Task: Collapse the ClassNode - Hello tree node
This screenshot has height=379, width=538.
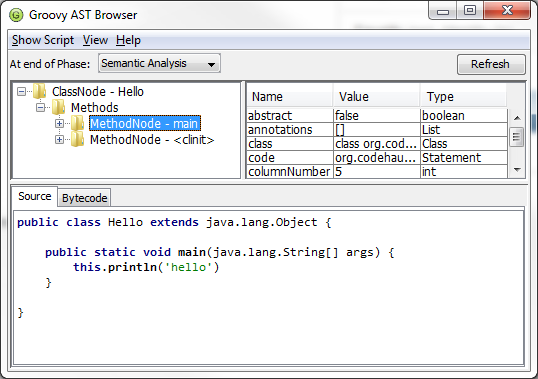Action: click(21, 92)
